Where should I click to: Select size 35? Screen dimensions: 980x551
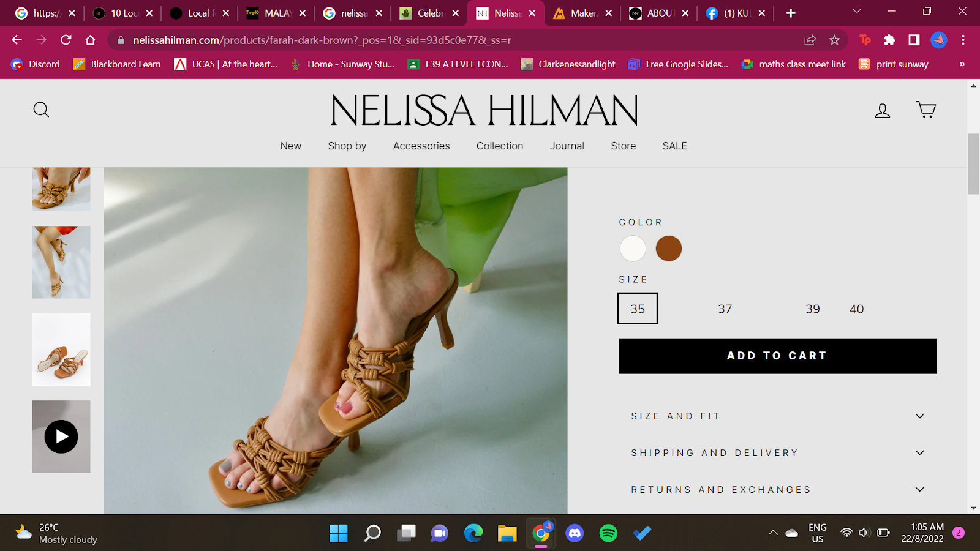[638, 309]
